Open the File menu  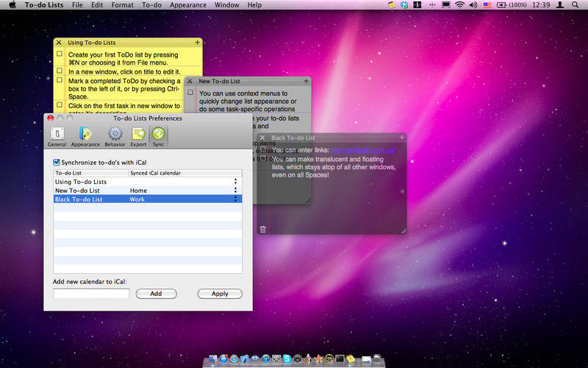click(x=77, y=5)
